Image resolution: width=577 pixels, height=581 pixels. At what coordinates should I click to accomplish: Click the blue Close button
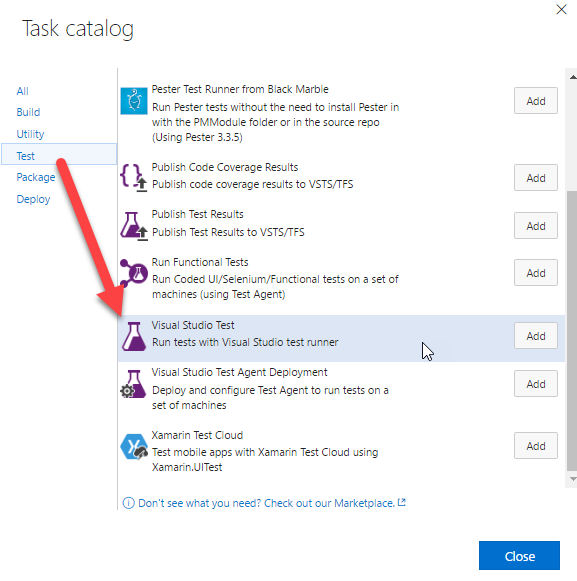click(519, 555)
